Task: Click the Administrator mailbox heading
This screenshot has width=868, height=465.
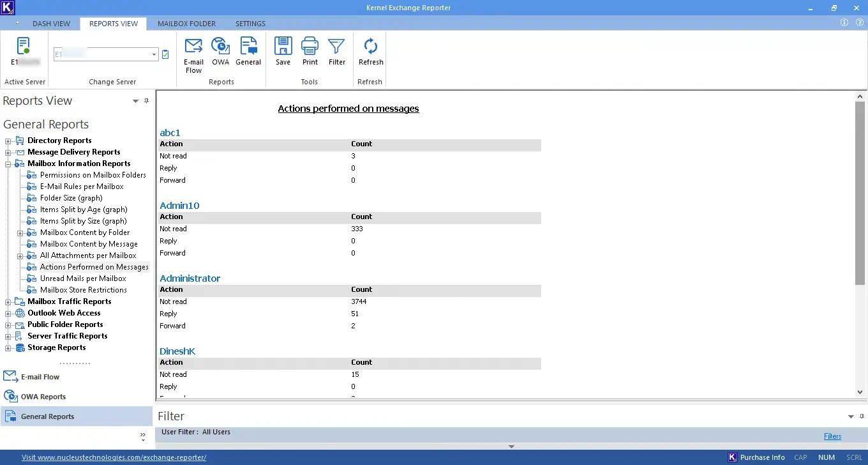Action: [x=190, y=278]
